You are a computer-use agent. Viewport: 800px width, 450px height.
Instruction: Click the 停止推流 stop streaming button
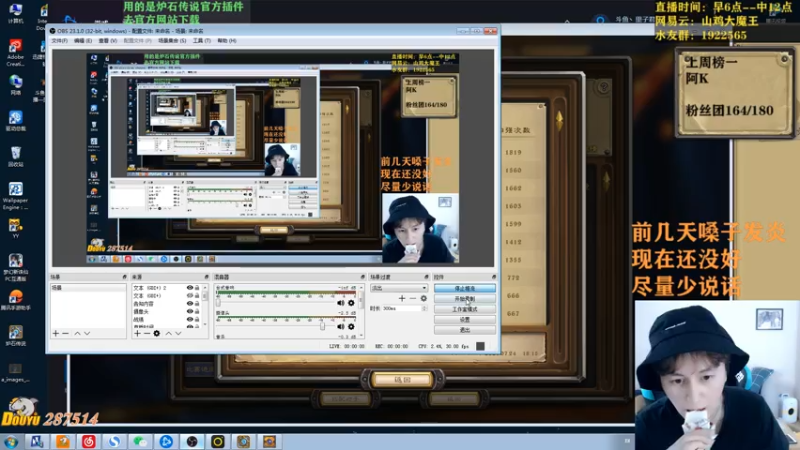pyautogui.click(x=464, y=288)
